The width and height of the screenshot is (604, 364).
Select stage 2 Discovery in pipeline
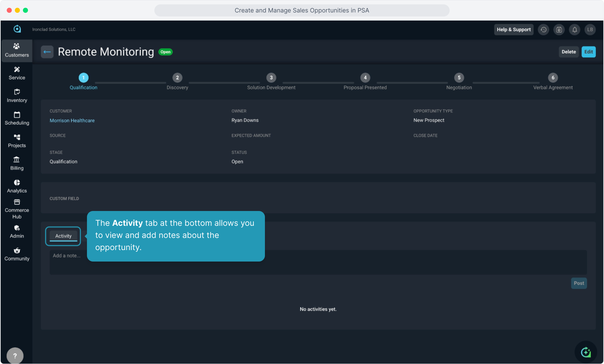coord(177,78)
